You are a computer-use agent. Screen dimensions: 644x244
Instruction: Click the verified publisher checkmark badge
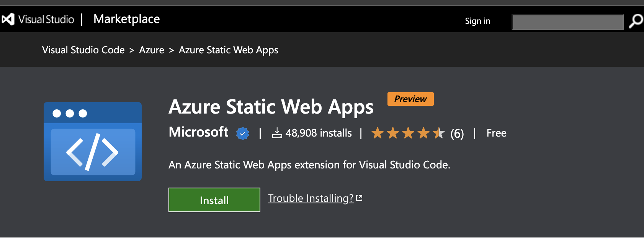[x=242, y=134]
